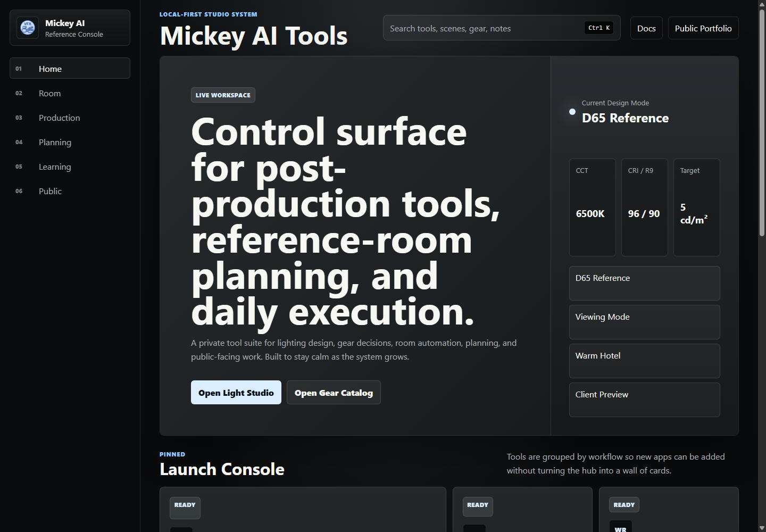
Task: Click the Target 5 cd/m² tile
Action: [x=696, y=207]
